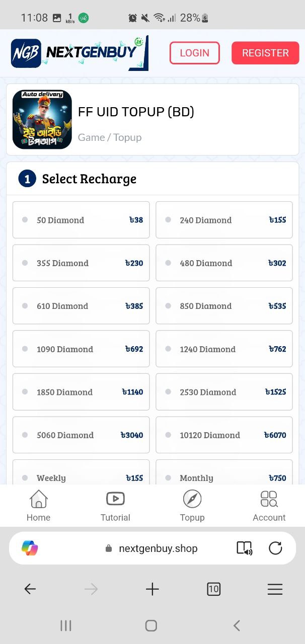305x644 pixels.
Task: Open the Account tab
Action: click(269, 506)
